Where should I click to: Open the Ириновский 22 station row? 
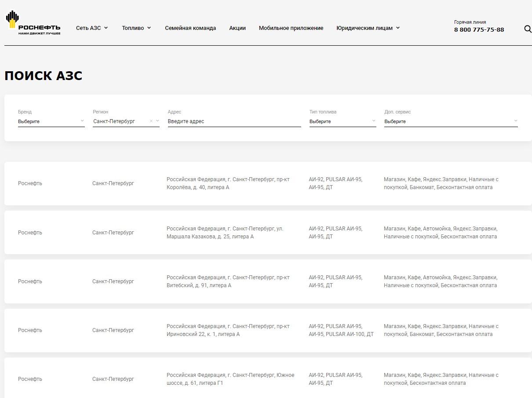268,330
